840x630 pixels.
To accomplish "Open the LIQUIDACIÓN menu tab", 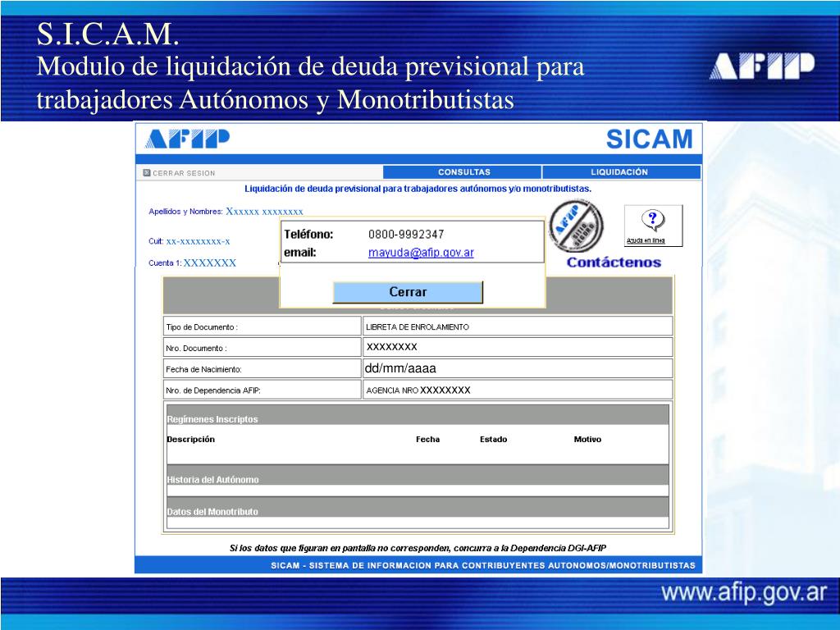I will pos(622,172).
